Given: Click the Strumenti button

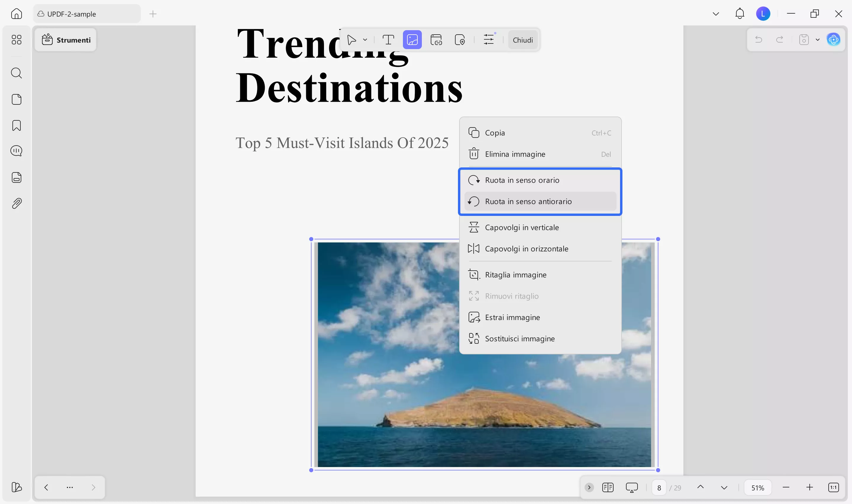Looking at the screenshot, I should (x=66, y=40).
